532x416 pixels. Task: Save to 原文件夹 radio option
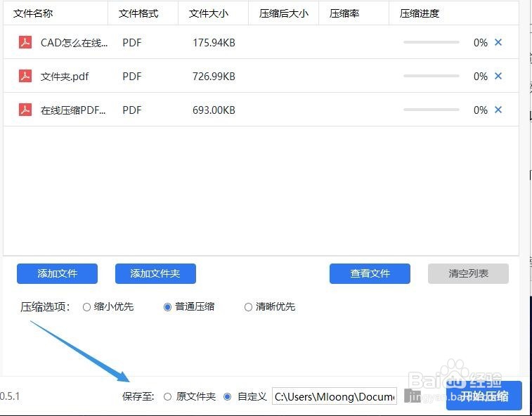[167, 396]
